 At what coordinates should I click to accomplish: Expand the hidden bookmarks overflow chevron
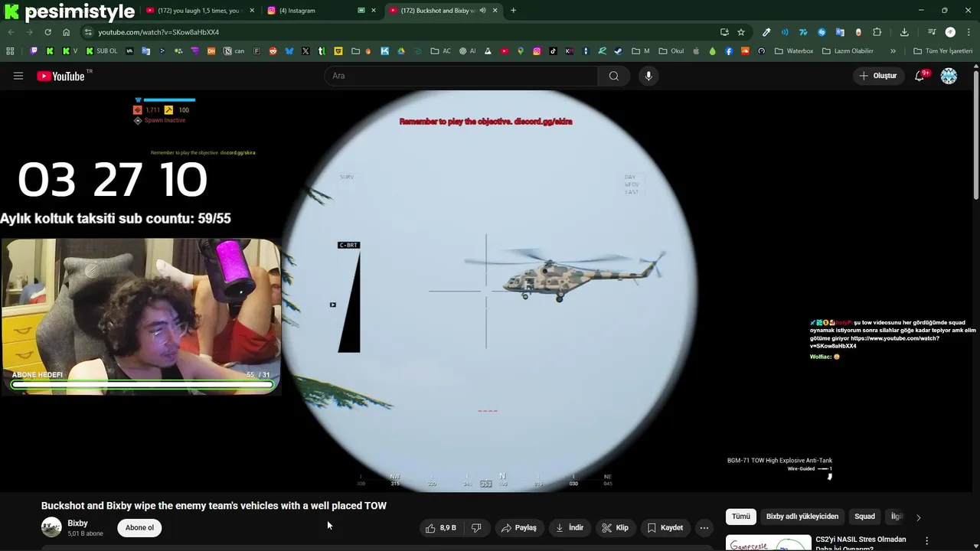tap(893, 51)
